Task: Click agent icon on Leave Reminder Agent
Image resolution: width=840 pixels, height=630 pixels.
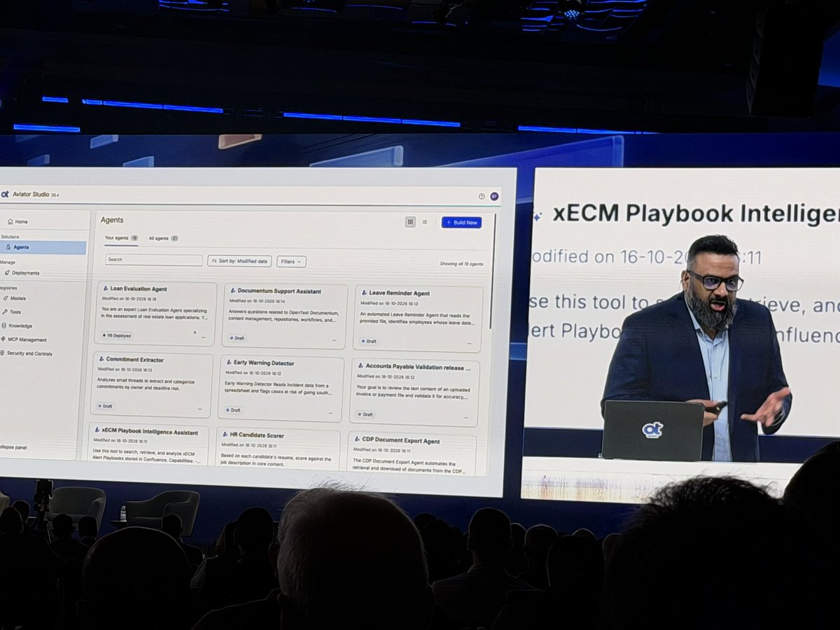Action: (x=365, y=293)
